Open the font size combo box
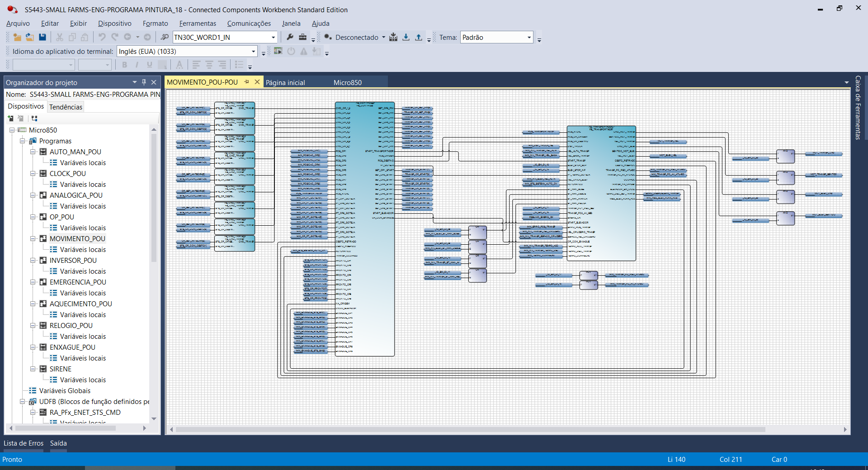Image resolution: width=868 pixels, height=470 pixels. 94,65
